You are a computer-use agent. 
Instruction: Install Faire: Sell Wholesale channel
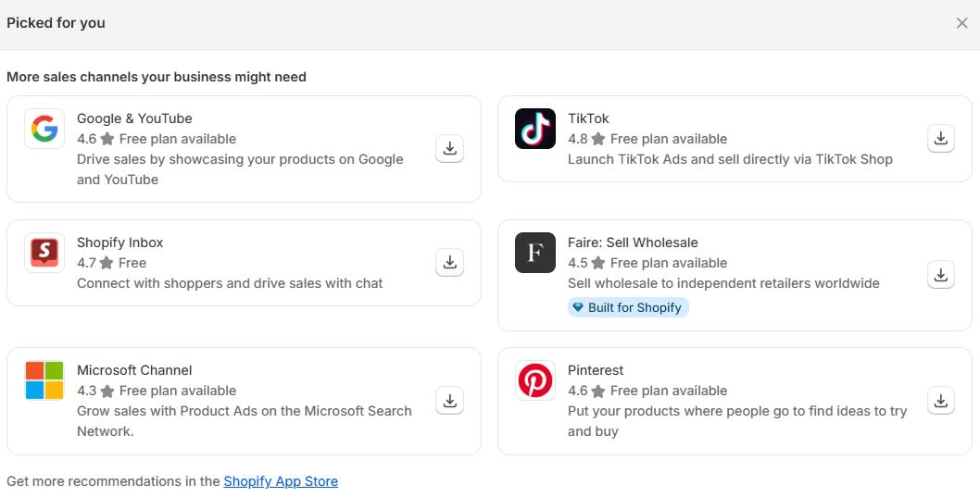[940, 275]
